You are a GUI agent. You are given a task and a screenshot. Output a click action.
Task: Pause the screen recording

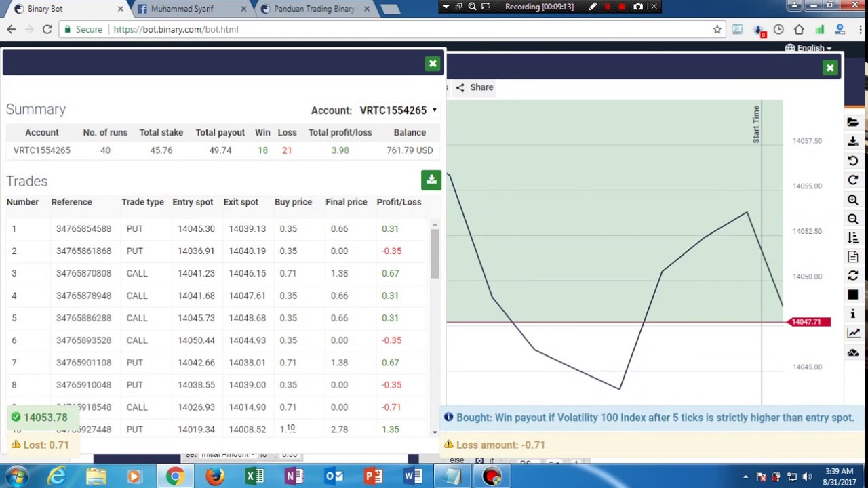point(607,7)
